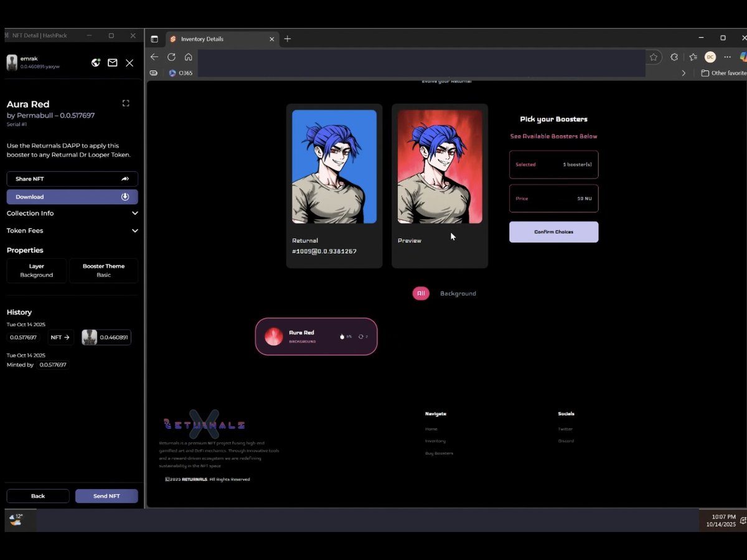The width and height of the screenshot is (747, 560).
Task: Expand the Collection Info section
Action: click(x=72, y=213)
